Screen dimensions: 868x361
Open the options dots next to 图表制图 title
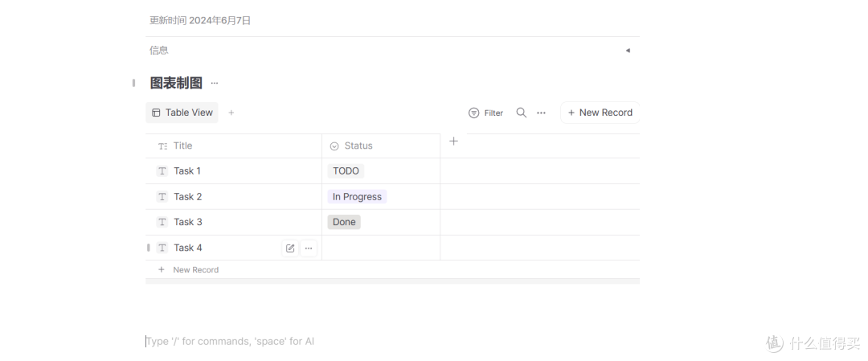(x=215, y=83)
